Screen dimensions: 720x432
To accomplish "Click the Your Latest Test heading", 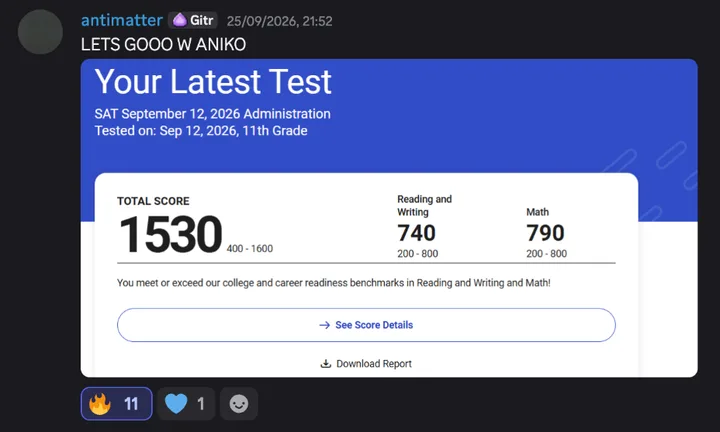I will coord(213,82).
